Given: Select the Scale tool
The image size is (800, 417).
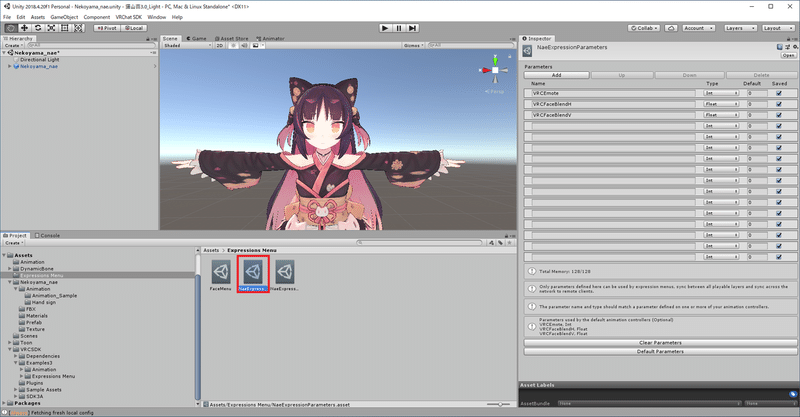Looking at the screenshot, I should click(51, 28).
